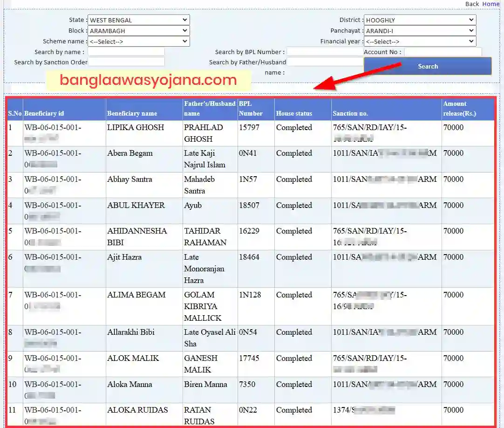Click BPL number 0N22
This screenshot has width=504, height=428.
pyautogui.click(x=248, y=410)
